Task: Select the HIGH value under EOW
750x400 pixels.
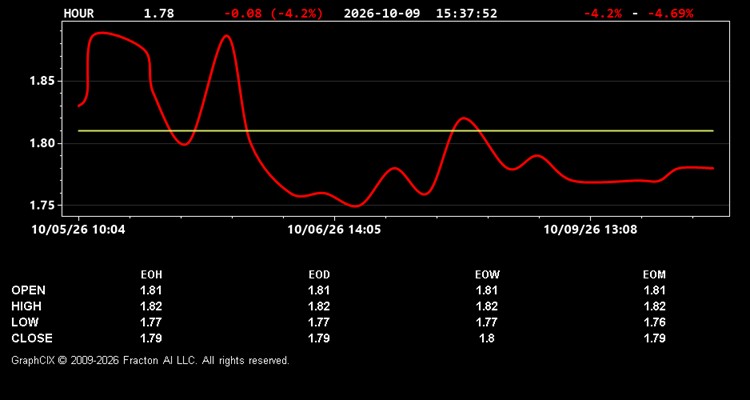Action: [487, 306]
